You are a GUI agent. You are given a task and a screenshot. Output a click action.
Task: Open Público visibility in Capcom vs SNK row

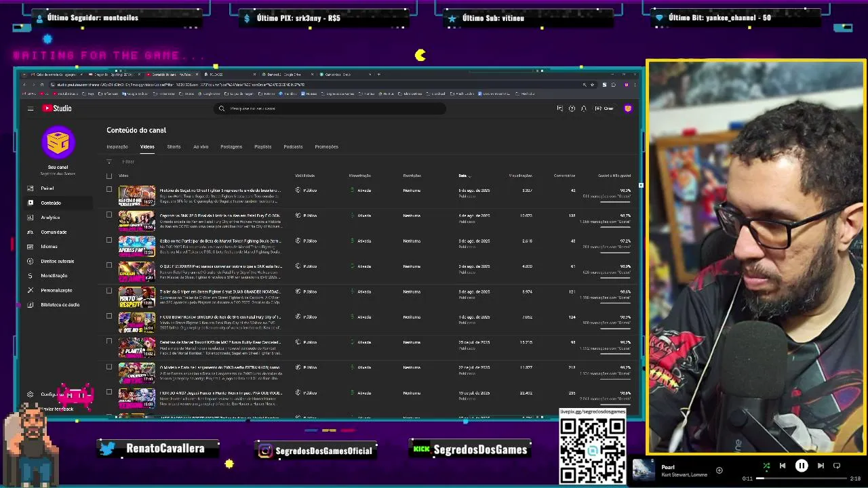click(x=307, y=216)
